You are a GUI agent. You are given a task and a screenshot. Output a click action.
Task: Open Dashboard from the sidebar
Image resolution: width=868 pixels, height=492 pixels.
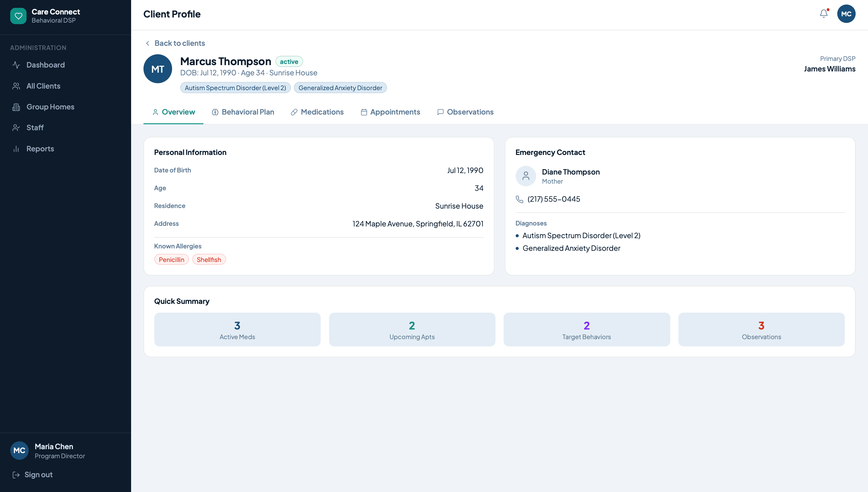(65, 65)
